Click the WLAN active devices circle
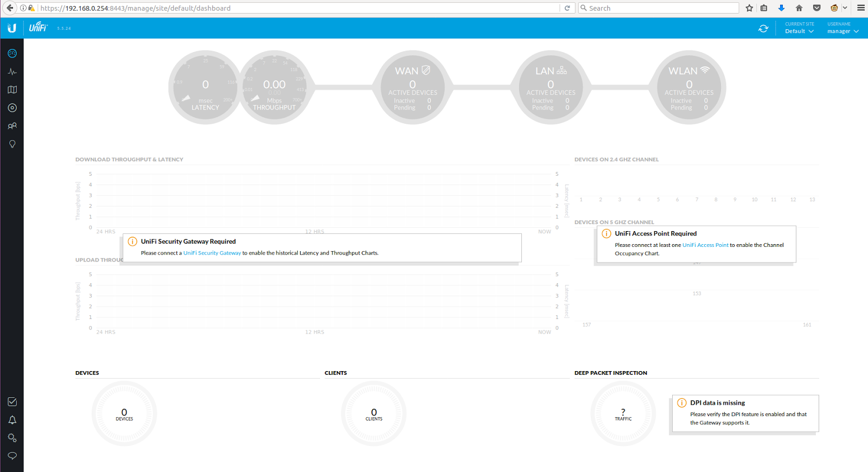Image resolution: width=868 pixels, height=472 pixels. tap(689, 87)
